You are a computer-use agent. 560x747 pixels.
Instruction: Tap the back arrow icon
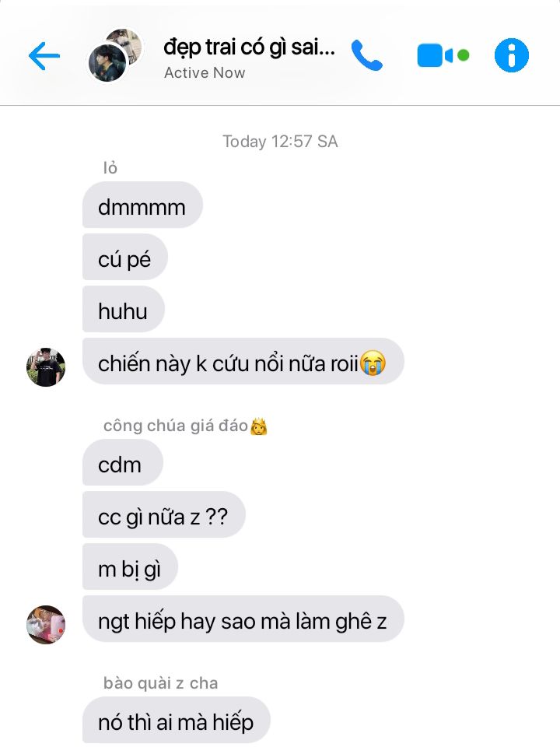44,56
